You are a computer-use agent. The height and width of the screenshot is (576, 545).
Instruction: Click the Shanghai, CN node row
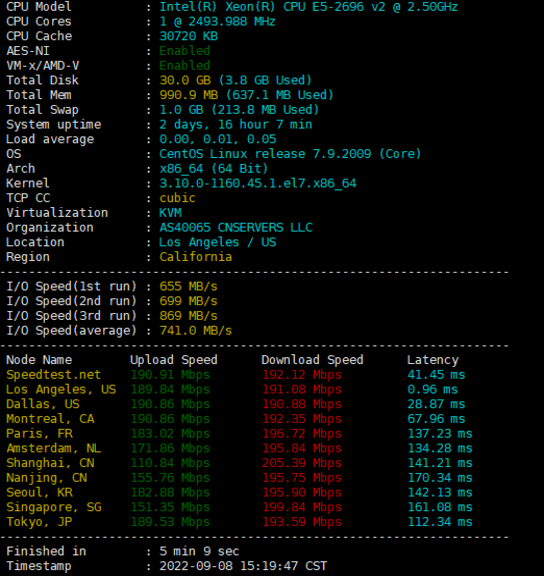tap(239, 463)
